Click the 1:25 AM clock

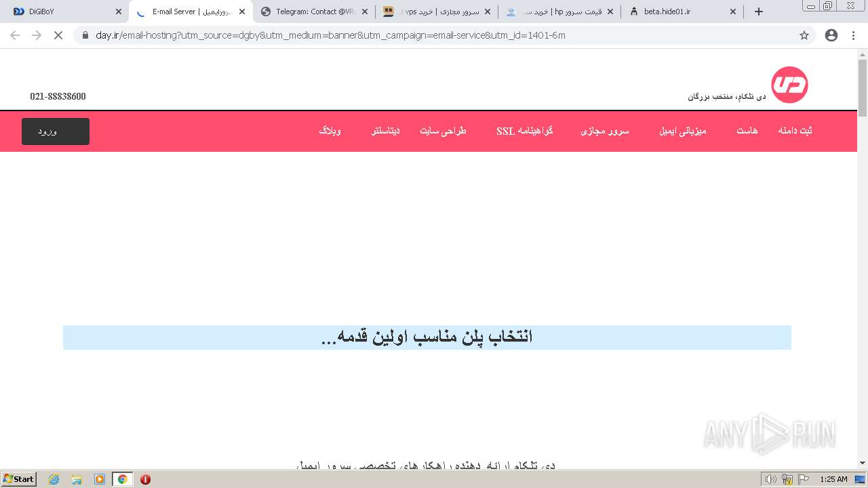[x=833, y=479]
